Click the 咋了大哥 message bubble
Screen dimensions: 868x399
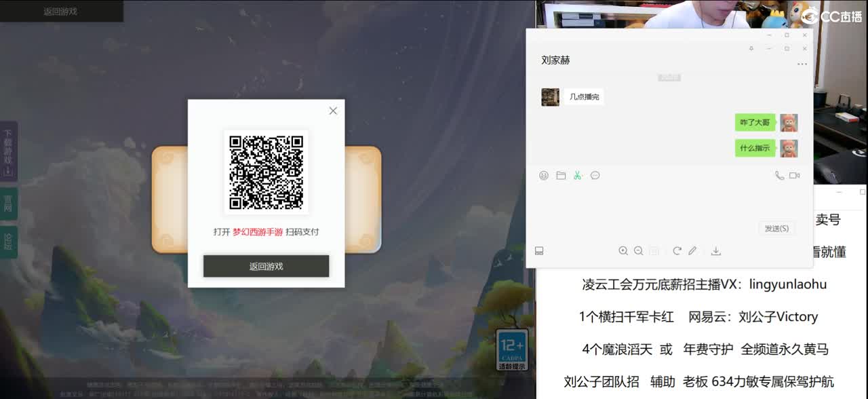(x=755, y=123)
